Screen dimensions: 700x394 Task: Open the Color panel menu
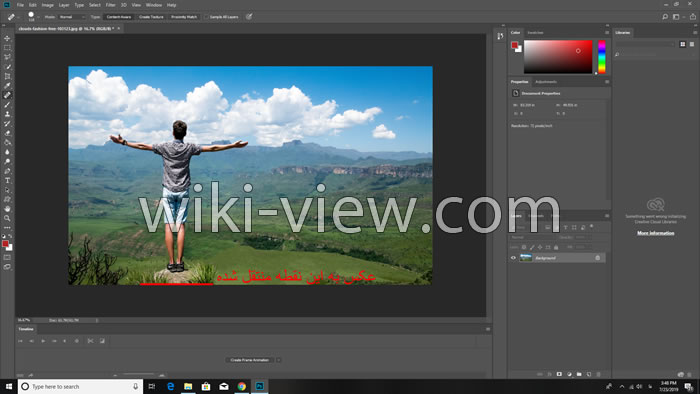click(x=607, y=33)
